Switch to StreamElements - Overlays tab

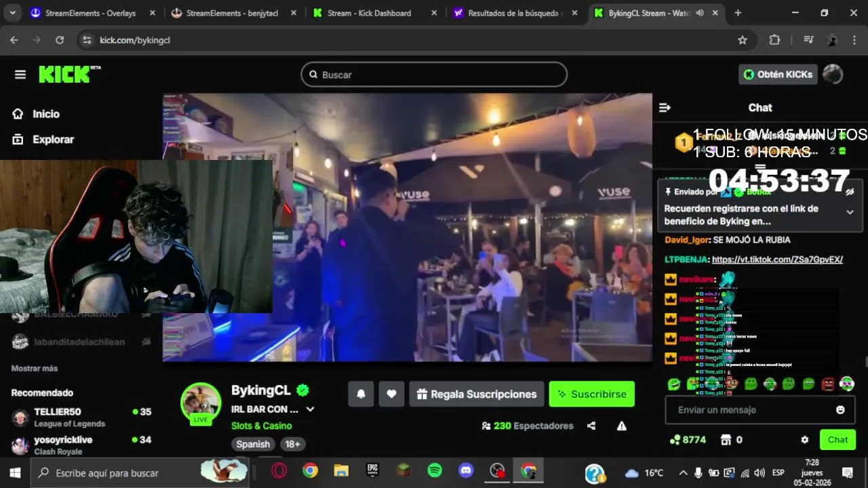[x=90, y=13]
